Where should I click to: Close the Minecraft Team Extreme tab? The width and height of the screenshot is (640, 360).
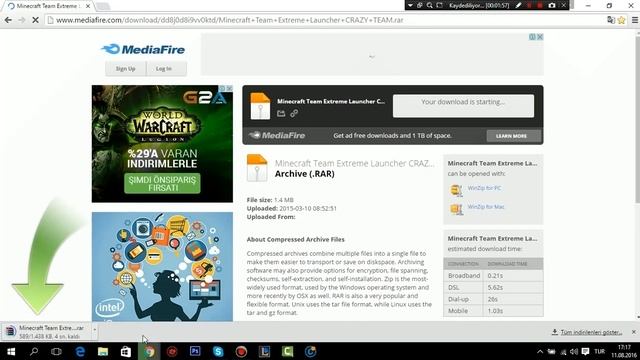(x=88, y=6)
